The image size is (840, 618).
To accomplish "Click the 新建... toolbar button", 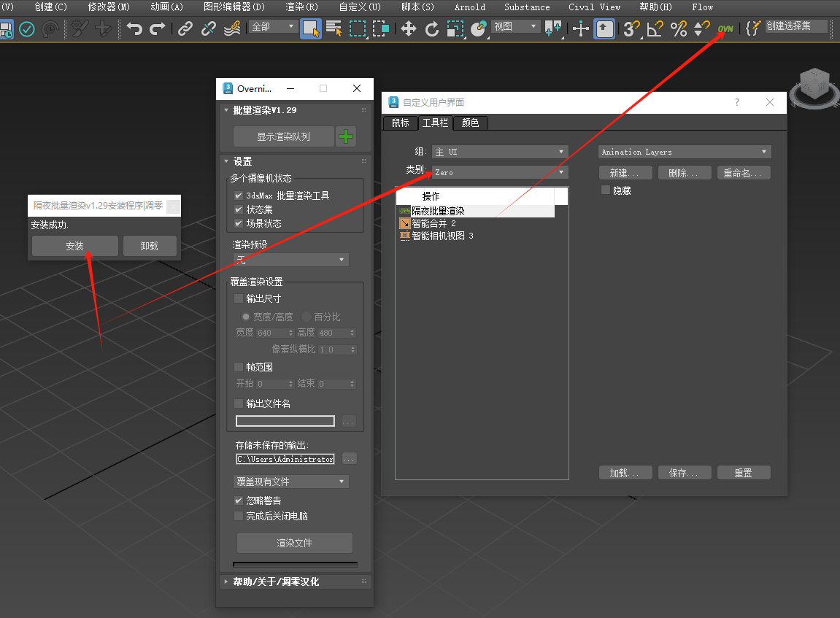I will pos(625,173).
